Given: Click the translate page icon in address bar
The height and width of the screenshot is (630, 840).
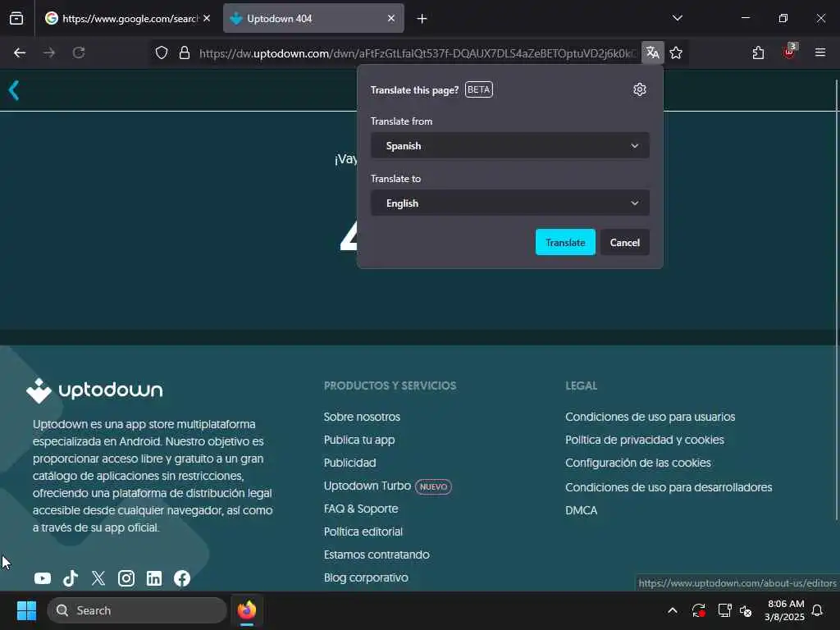Looking at the screenshot, I should tap(652, 53).
